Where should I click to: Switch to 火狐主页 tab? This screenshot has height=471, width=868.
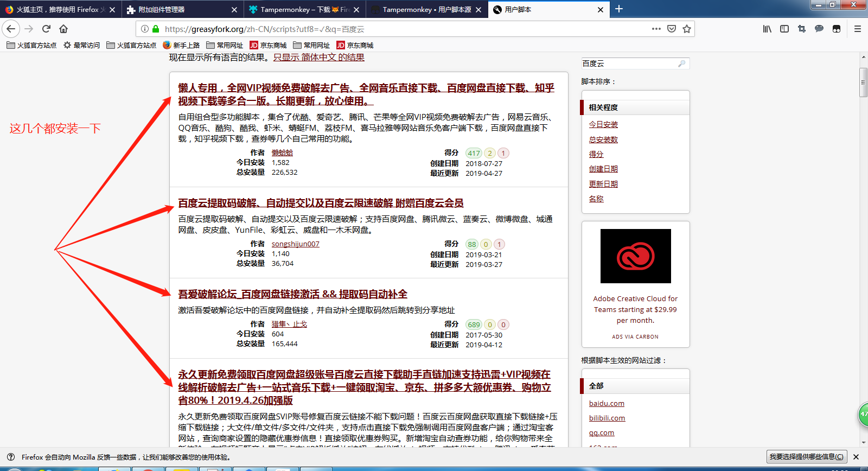pyautogui.click(x=61, y=9)
